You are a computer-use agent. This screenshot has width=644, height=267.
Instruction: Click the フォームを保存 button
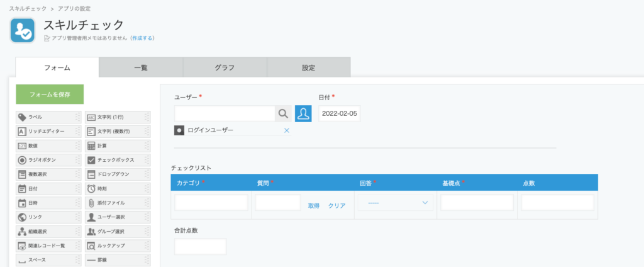[x=50, y=94]
